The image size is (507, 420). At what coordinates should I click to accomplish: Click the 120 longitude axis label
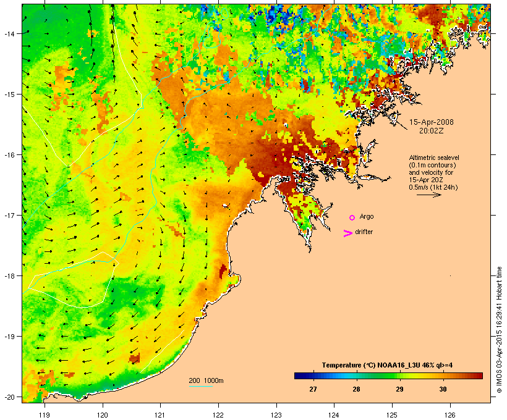[x=103, y=415]
